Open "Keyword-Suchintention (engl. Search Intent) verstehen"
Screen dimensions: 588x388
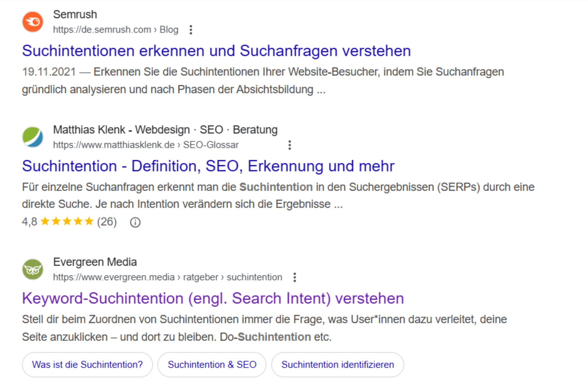coord(213,298)
